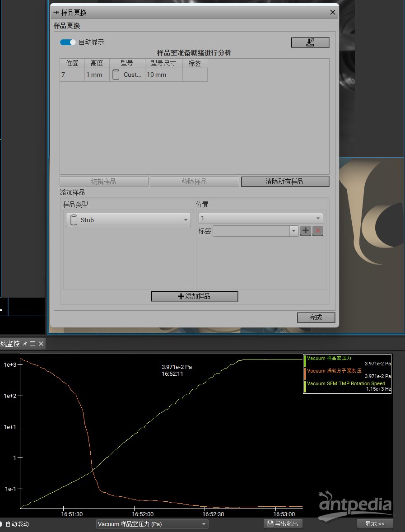Close the 系统监控 panel

(x=41, y=344)
